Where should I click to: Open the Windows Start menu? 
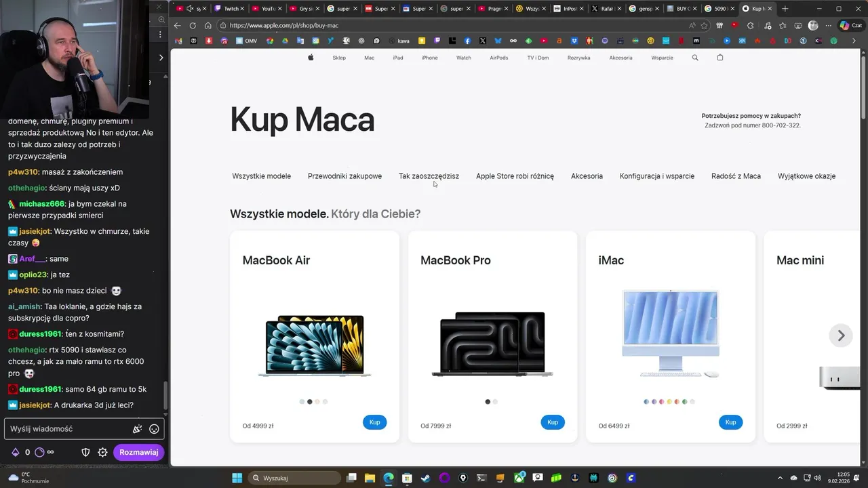pos(237,478)
